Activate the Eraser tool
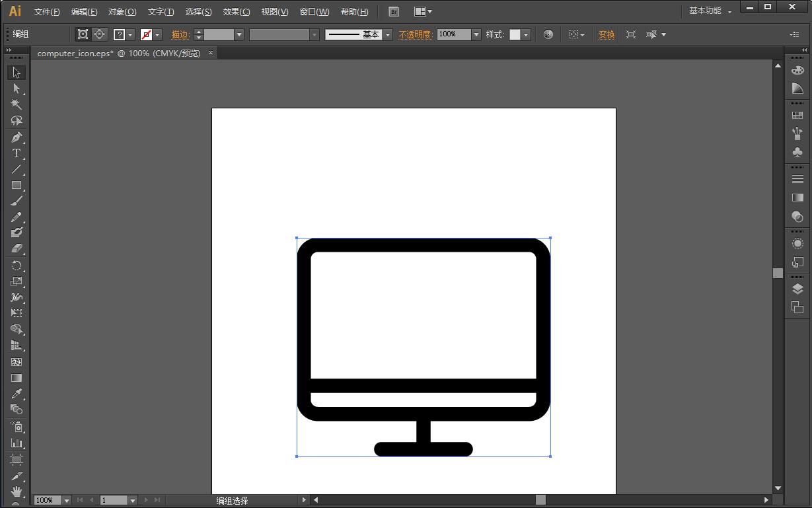The height and width of the screenshot is (508, 812). pyautogui.click(x=17, y=249)
